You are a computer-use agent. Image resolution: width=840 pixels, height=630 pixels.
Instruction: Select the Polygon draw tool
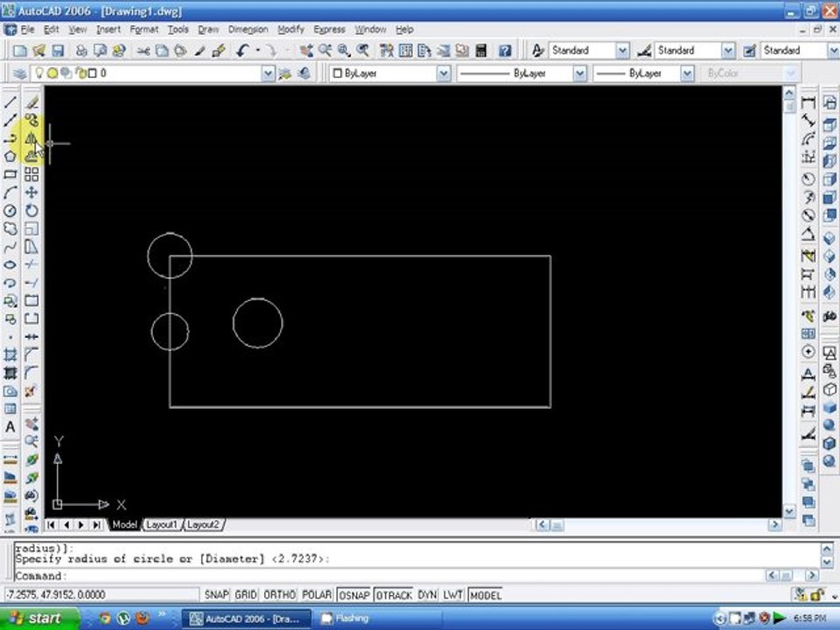click(x=10, y=156)
